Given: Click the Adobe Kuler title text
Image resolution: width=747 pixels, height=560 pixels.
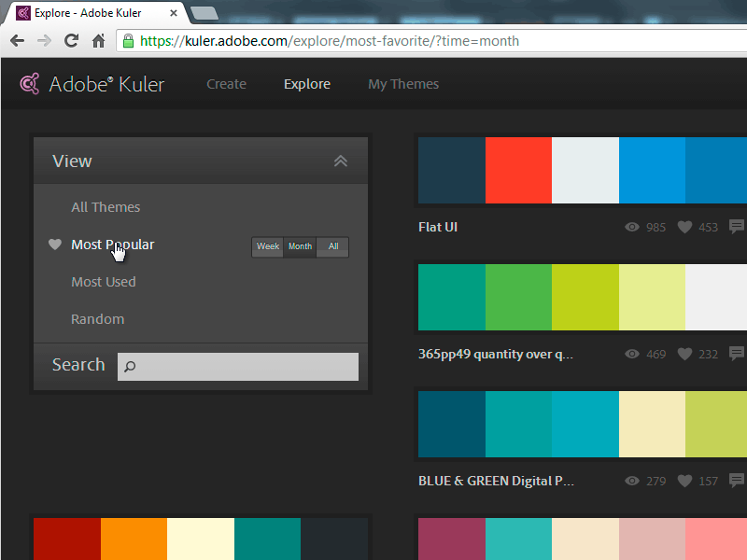Looking at the screenshot, I should tap(106, 84).
